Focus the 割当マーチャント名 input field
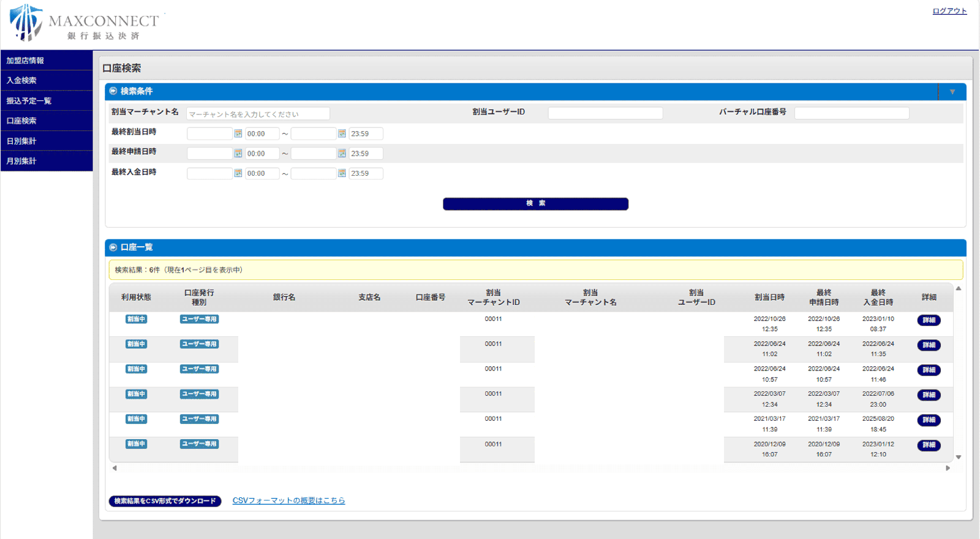 [x=258, y=114]
